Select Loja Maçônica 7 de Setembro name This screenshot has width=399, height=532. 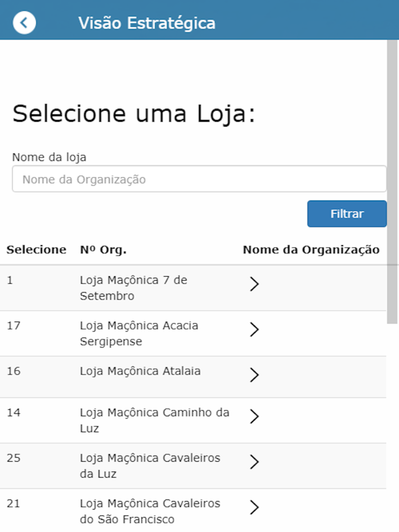tap(134, 288)
